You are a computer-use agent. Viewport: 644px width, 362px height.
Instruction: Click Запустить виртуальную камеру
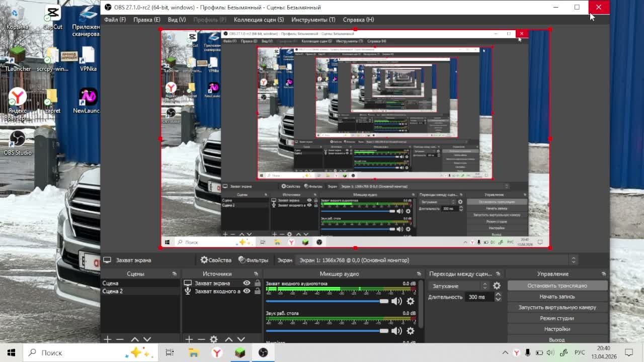tap(557, 307)
